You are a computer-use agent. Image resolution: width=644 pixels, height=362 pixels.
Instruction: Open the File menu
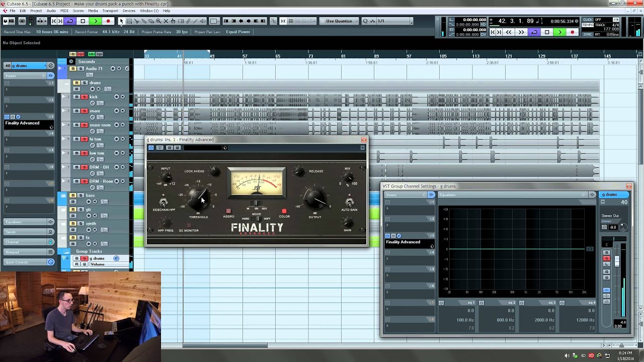(12, 11)
